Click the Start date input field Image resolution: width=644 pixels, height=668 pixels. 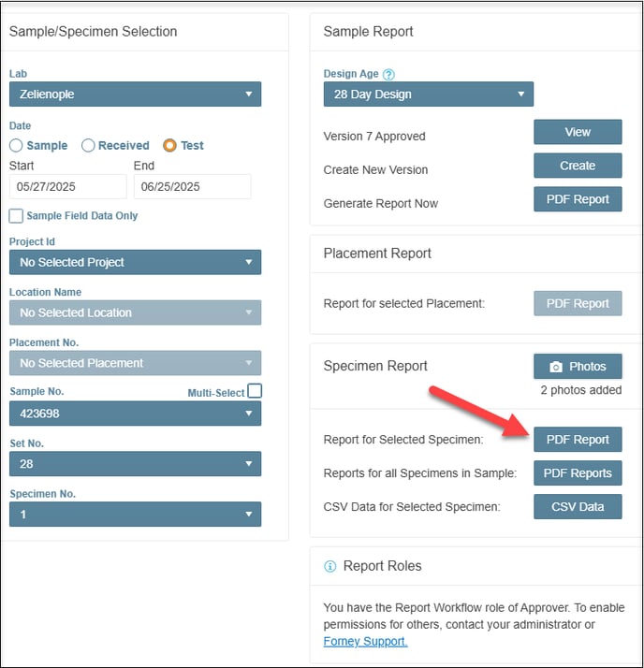[68, 186]
